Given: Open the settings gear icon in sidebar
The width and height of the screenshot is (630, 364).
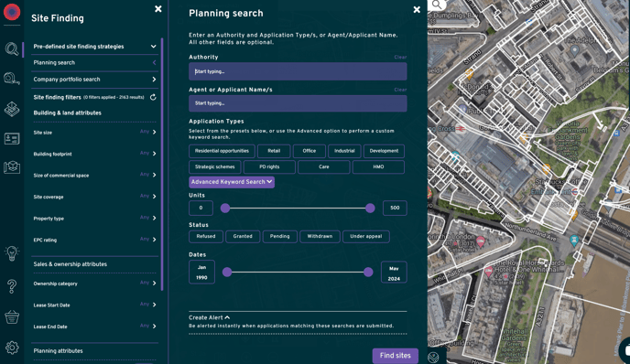Looking at the screenshot, I should 12,348.
